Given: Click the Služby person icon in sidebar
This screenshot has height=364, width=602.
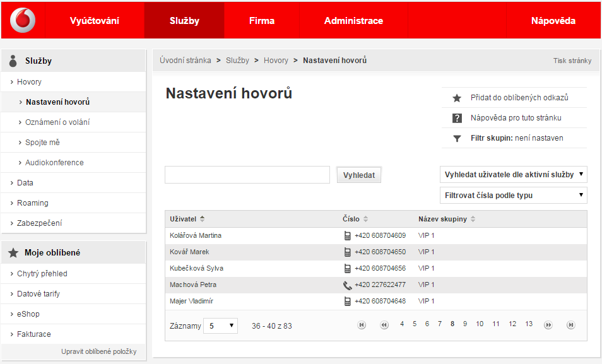Looking at the screenshot, I should click(x=13, y=61).
